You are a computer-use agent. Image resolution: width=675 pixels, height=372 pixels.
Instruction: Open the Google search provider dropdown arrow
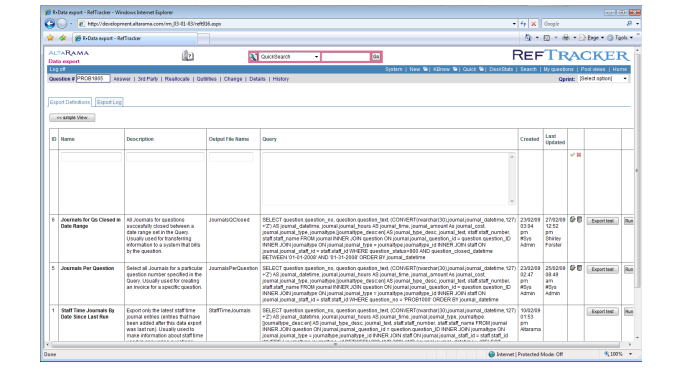[638, 24]
